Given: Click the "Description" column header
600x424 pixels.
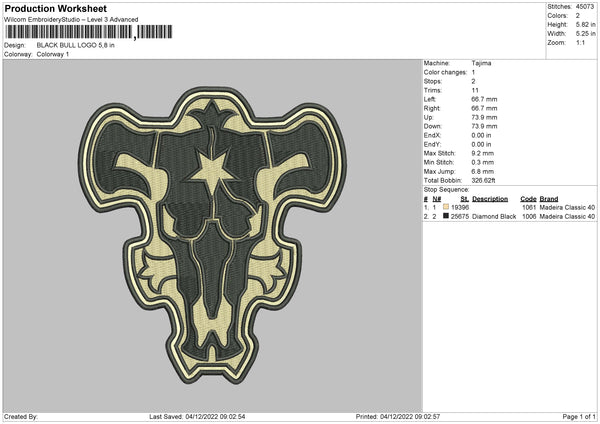Looking at the screenshot, I should pyautogui.click(x=490, y=199).
